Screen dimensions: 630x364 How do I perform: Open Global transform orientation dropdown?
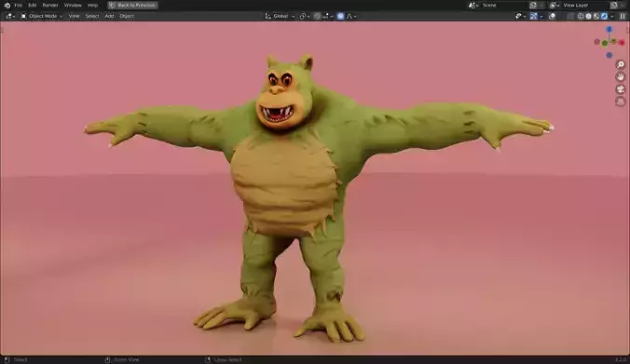coord(280,16)
